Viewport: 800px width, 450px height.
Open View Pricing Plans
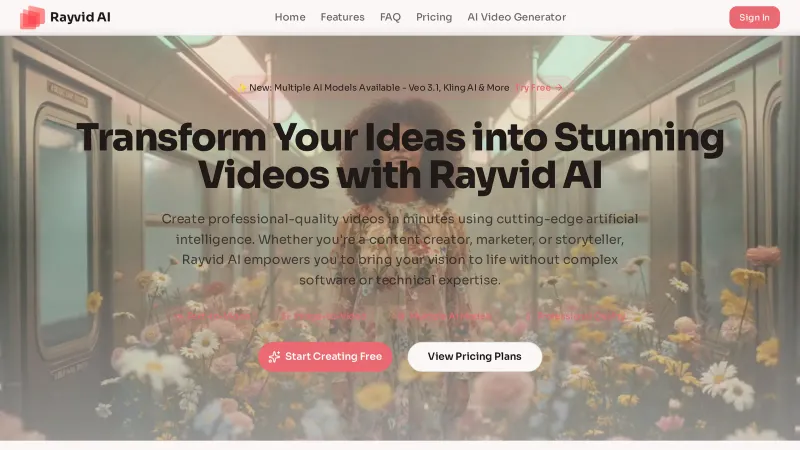(474, 357)
